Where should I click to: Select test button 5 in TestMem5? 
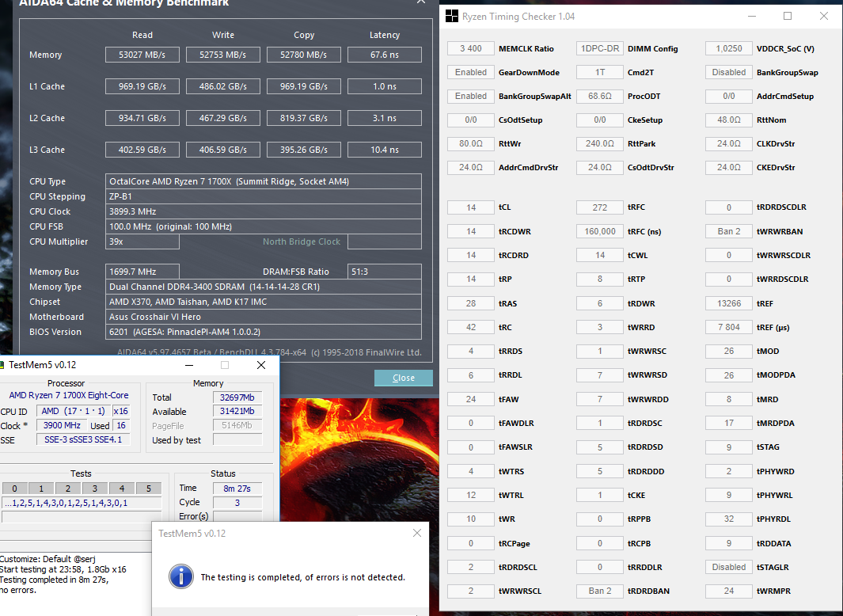pos(149,489)
